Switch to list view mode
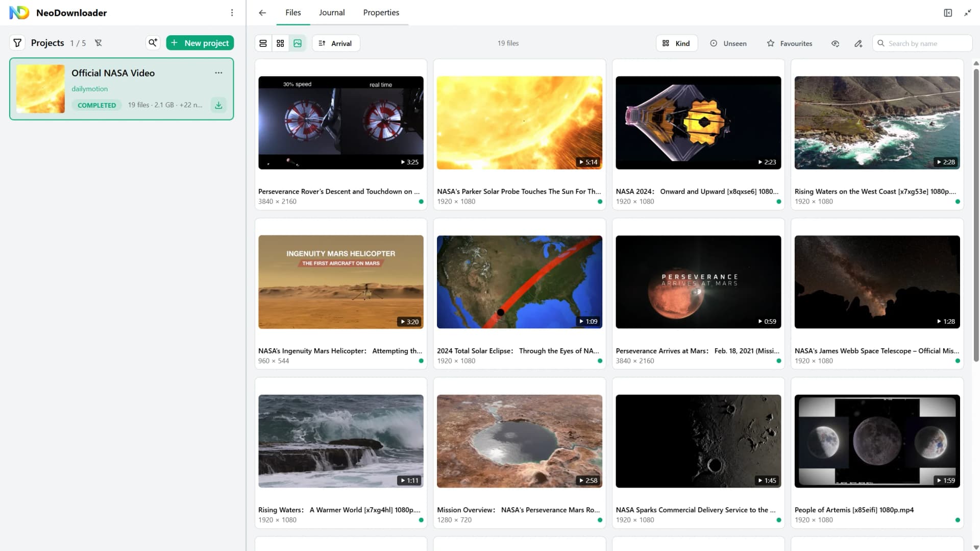The image size is (980, 551). pyautogui.click(x=263, y=43)
